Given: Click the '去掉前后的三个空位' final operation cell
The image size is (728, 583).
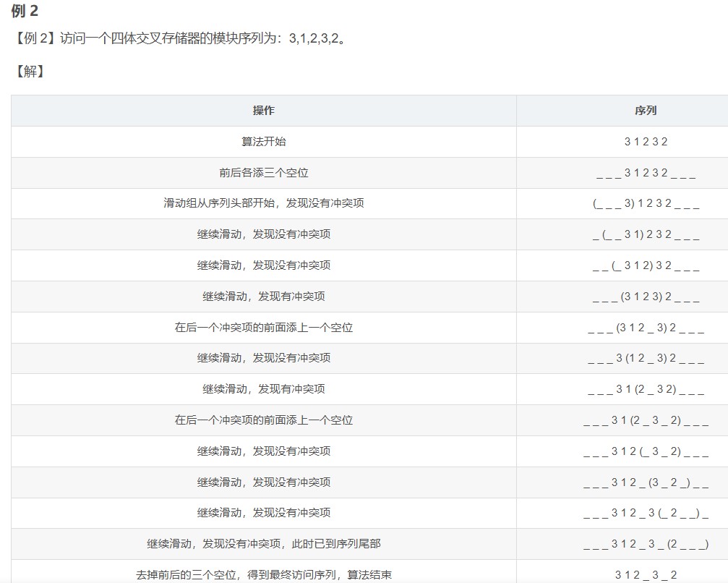Looking at the screenshot, I should (x=263, y=575).
